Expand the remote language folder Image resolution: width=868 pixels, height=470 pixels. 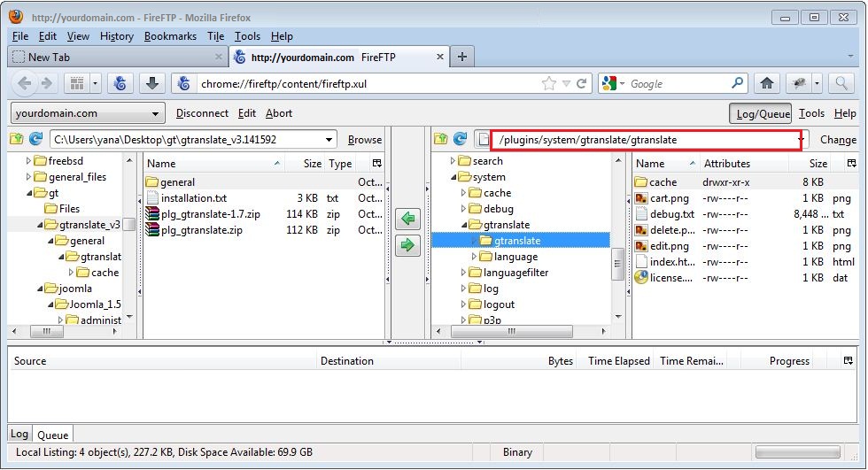[x=474, y=257]
